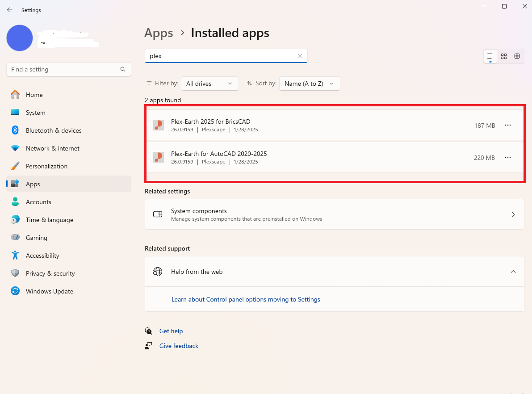Screen dimensions: 532x394
Task: Click the Apps breadcrumb link
Action: [159, 33]
